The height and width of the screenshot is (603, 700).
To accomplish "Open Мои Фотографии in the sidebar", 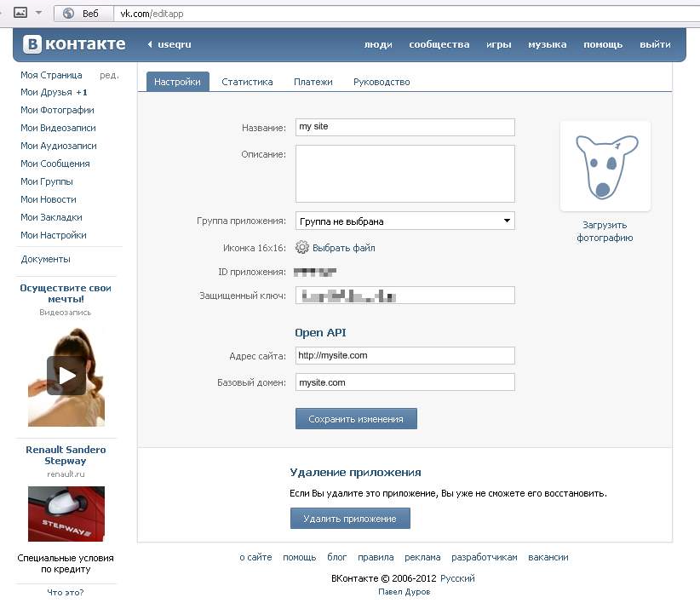I will (x=57, y=110).
